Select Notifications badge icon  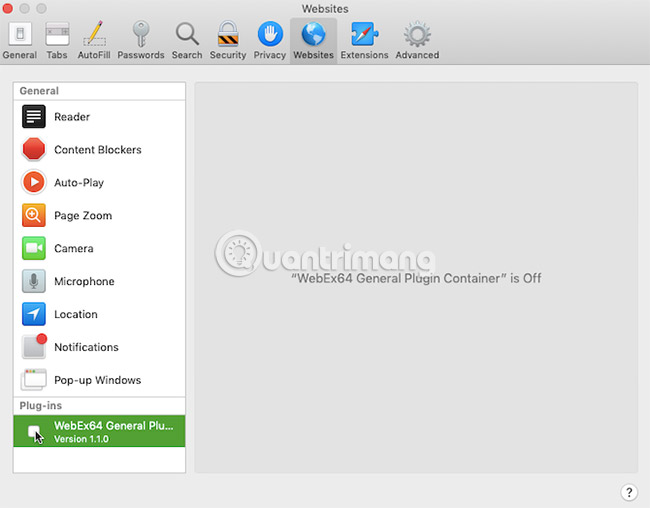click(x=34, y=346)
